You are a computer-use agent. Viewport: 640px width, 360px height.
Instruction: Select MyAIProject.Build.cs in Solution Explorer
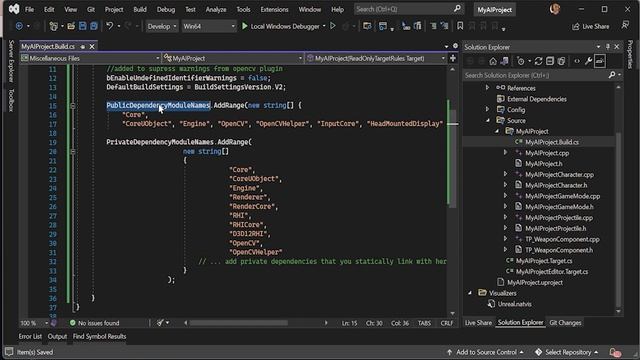[551, 142]
